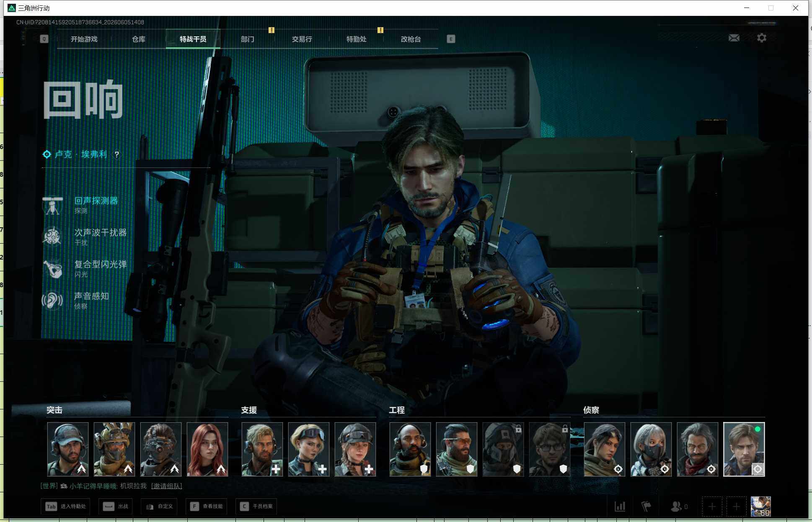Click the 三角洲行动 title bar app icon

(x=12, y=8)
